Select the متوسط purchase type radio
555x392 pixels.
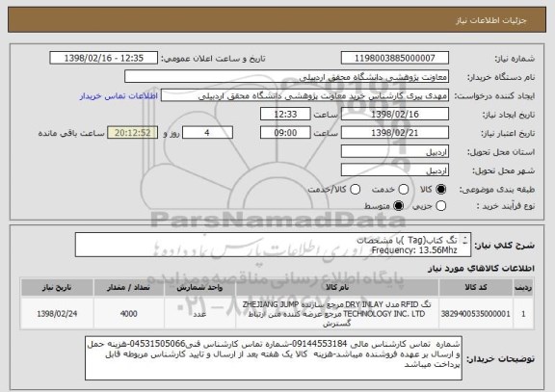tap(399, 206)
